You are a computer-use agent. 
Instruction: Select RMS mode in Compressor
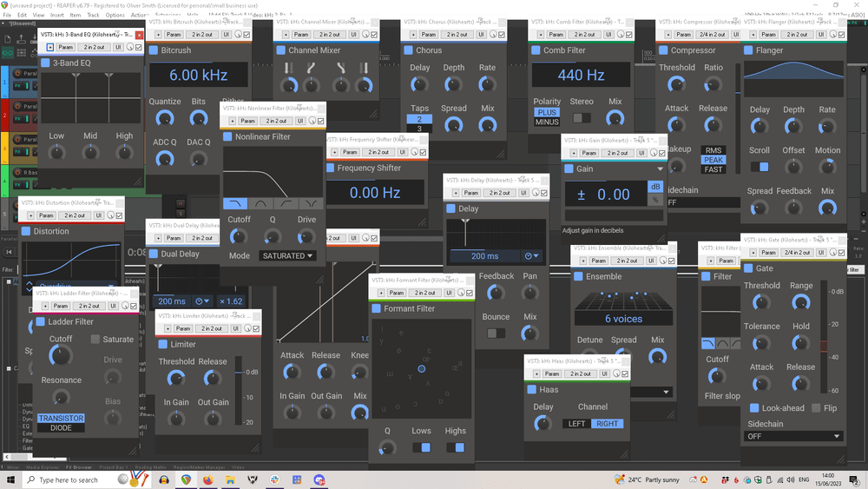click(x=713, y=150)
